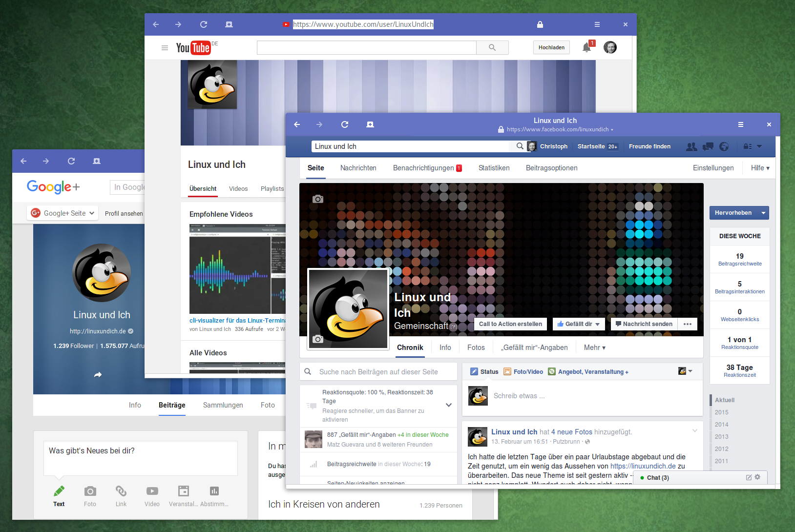
Task: Click reload icon in YouTube window toolbar
Action: tap(204, 24)
